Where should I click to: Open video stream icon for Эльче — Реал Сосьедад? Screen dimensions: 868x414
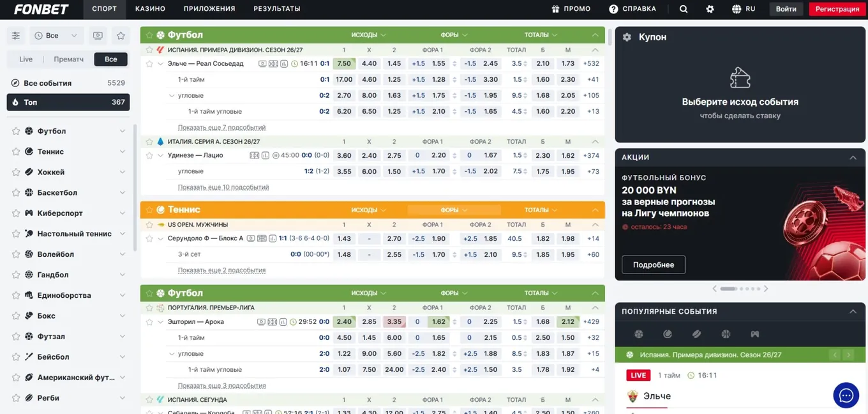pos(262,64)
